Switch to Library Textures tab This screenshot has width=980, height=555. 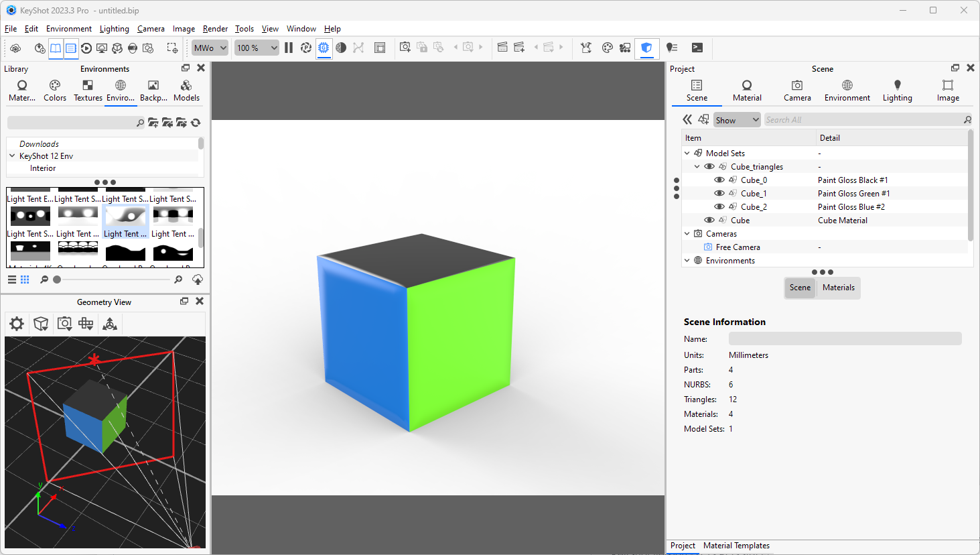click(88, 91)
